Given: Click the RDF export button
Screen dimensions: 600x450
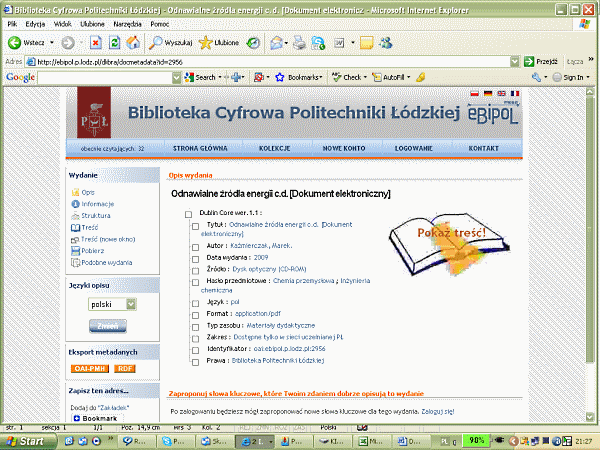Looking at the screenshot, I should [x=125, y=368].
